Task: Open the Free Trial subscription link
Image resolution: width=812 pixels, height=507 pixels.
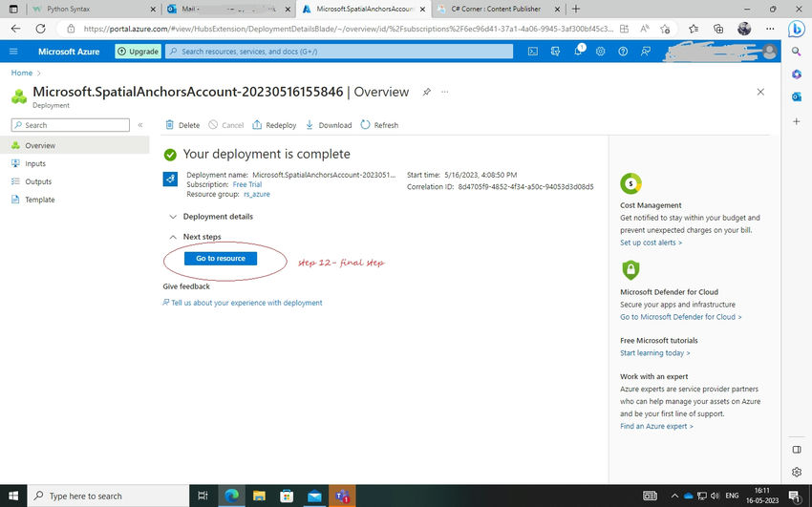Action: 247,184
